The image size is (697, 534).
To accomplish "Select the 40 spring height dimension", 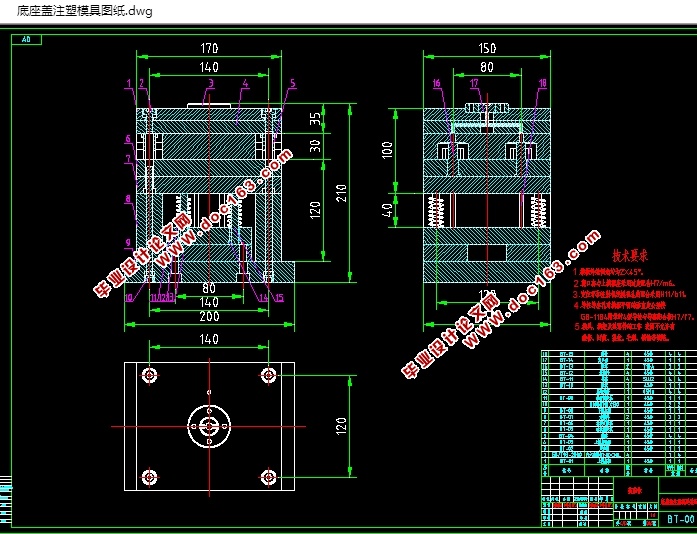I will tap(387, 210).
